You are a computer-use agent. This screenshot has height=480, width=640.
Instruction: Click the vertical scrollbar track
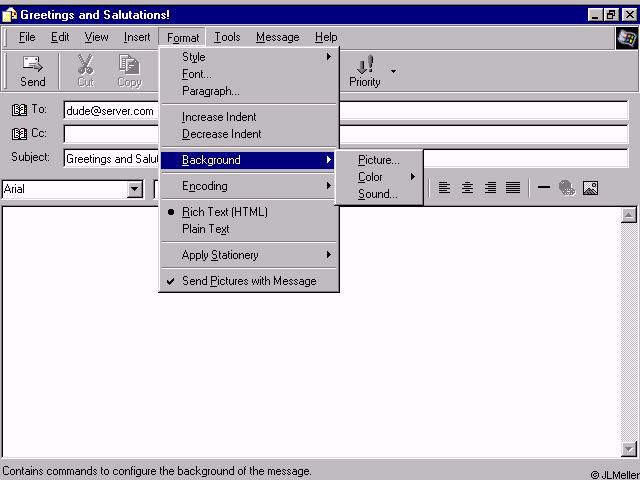[629, 332]
